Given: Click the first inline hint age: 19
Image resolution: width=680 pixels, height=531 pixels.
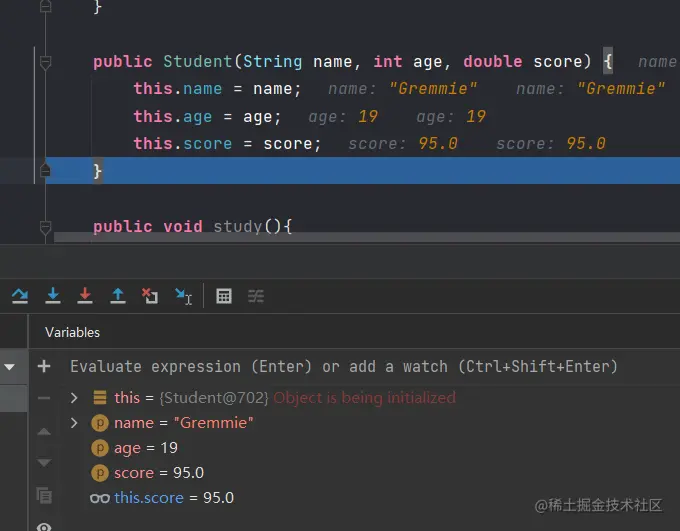Looking at the screenshot, I should point(343,117).
